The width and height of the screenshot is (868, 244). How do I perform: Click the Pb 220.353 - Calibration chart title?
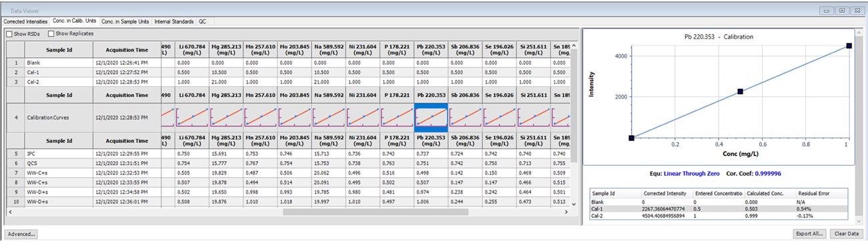(x=719, y=37)
